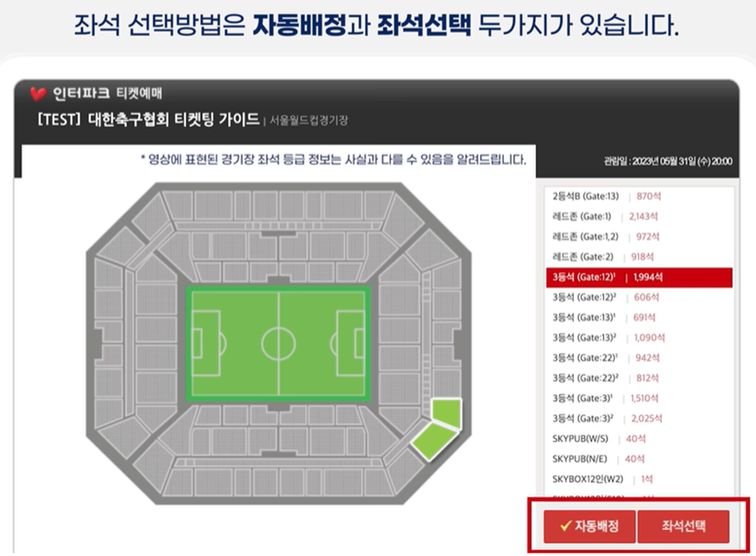Click highlighted 3등석 (Gate:12)¹ 1,994석 row

tap(639, 278)
